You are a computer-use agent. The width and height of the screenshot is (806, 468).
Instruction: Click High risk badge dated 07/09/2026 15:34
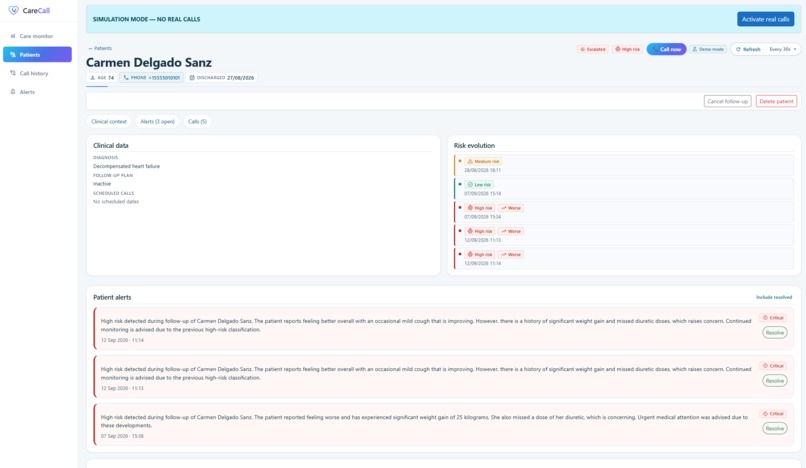[479, 208]
